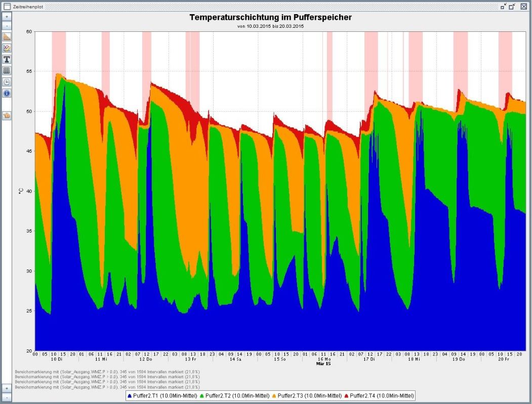The image size is (532, 404).
Task: Open the blue info icon
Action: [x=7, y=93]
